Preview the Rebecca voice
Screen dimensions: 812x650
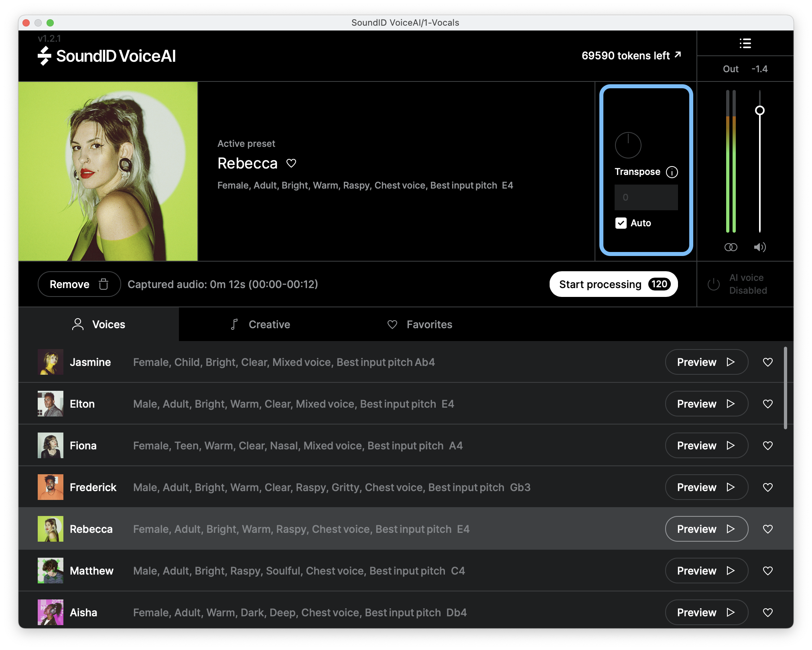pyautogui.click(x=706, y=529)
